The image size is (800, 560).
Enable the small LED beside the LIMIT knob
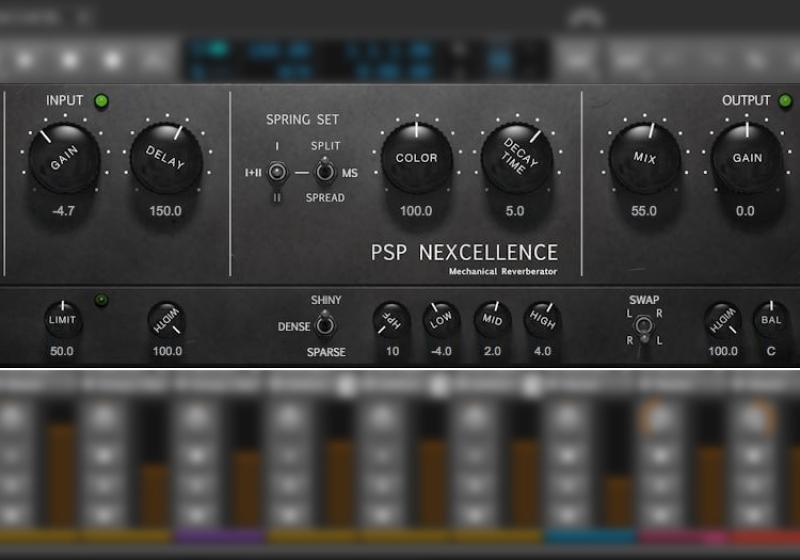click(x=101, y=300)
